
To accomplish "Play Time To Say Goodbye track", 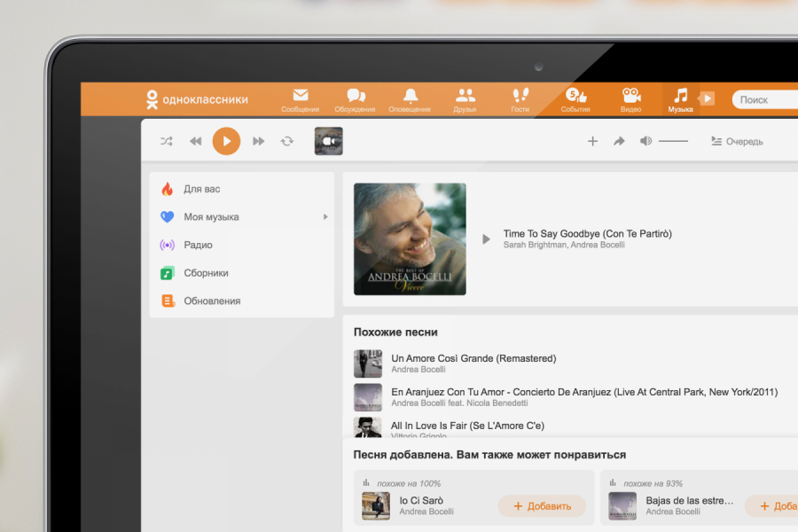I will (485, 239).
